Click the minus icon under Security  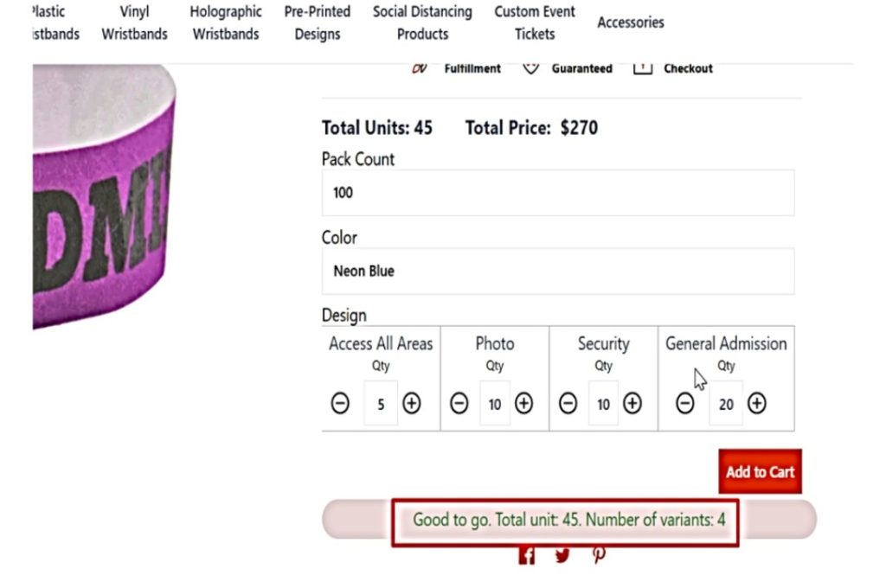(568, 403)
